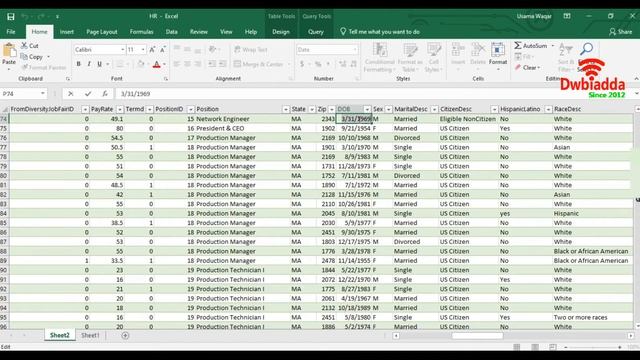Click the zoom slider in the status bar
This screenshot has height=360, width=640.
tap(593, 347)
